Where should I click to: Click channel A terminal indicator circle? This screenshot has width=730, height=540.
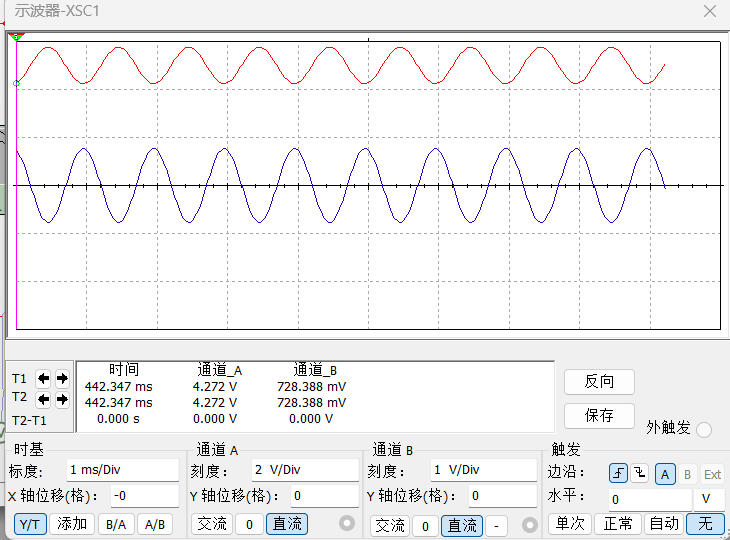[x=346, y=523]
